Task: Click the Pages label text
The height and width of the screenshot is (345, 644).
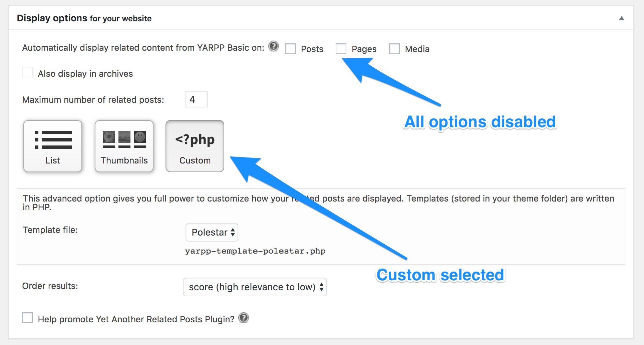Action: point(364,49)
